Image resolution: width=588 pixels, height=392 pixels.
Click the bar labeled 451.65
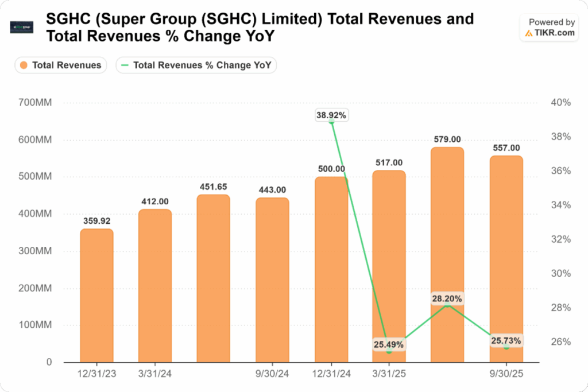pyautogui.click(x=213, y=278)
